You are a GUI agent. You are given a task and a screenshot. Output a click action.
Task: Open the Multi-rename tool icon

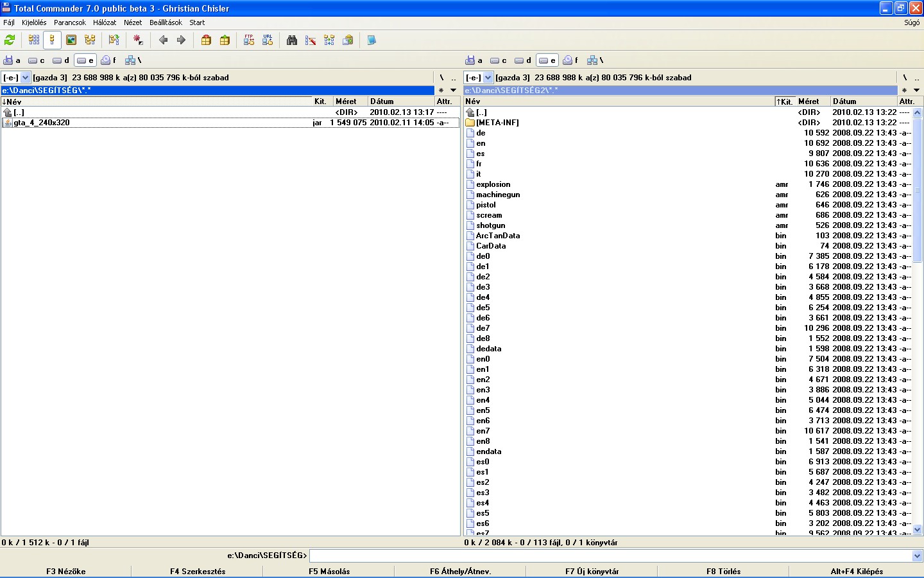[x=311, y=40]
